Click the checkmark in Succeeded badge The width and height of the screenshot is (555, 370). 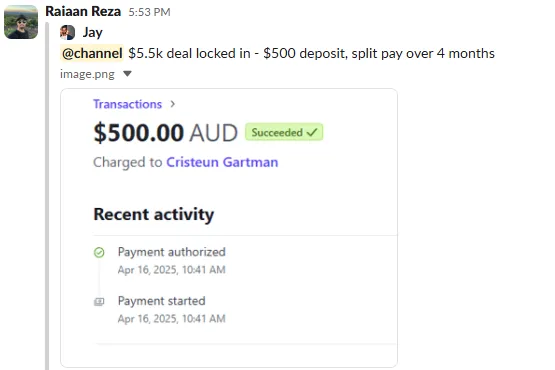coord(312,133)
